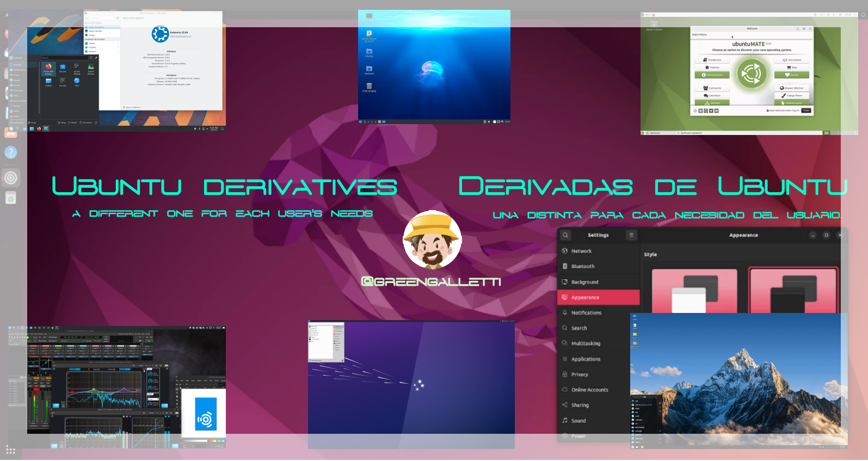Expand Network in Kubuntu Info Center
868x461 pixels.
click(x=102, y=51)
